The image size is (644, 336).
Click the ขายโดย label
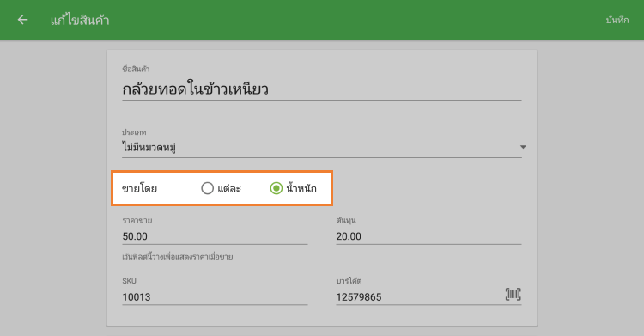[x=140, y=189]
